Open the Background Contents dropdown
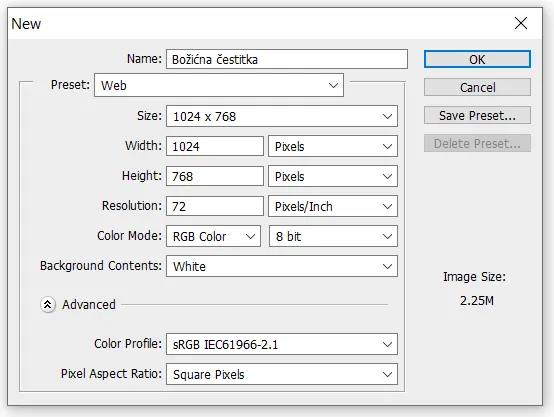Image resolution: width=554 pixels, height=417 pixels. click(282, 266)
